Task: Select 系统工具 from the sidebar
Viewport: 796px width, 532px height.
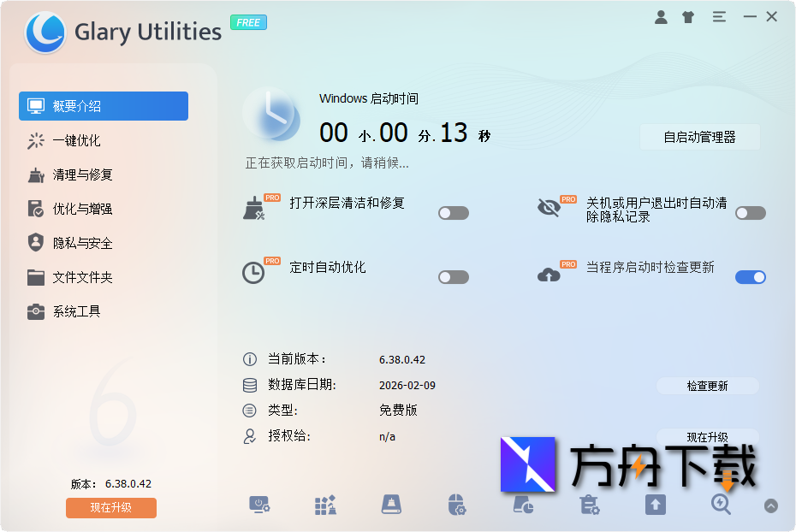Action: coord(103,310)
